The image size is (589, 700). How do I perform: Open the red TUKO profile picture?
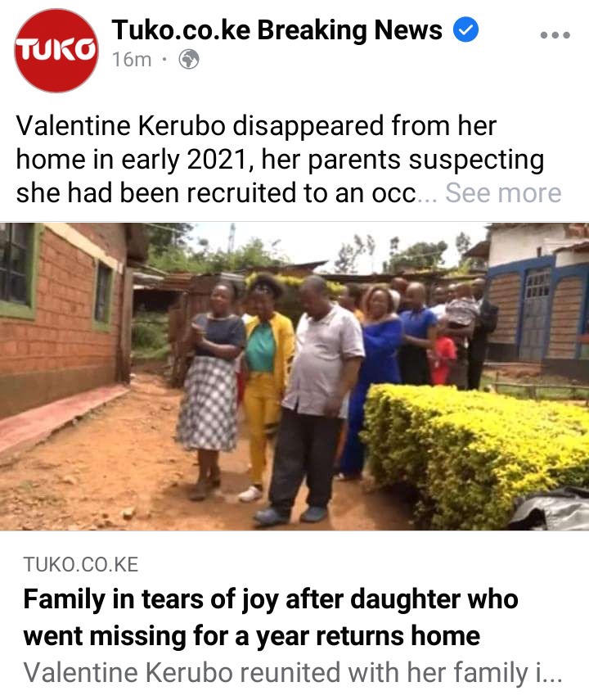56,51
